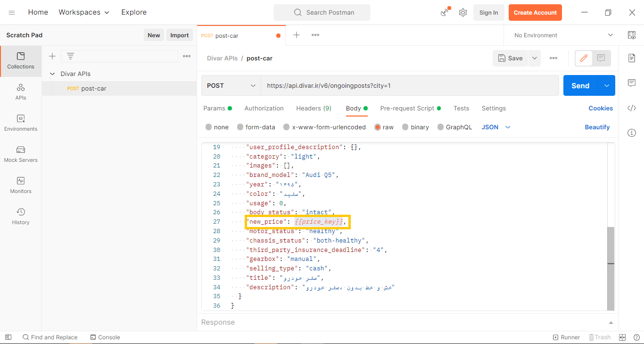
Task: Click New in Scratch Pad
Action: (154, 35)
